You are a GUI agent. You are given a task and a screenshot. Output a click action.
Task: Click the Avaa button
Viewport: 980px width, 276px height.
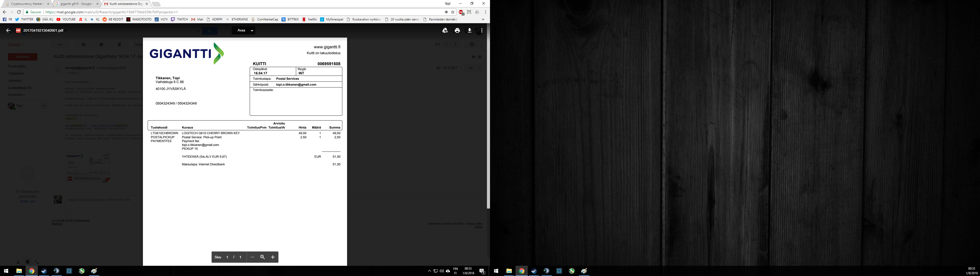tap(241, 30)
